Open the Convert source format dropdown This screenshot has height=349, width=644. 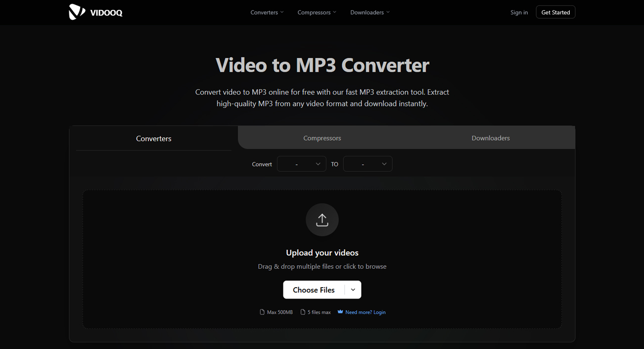(x=301, y=164)
